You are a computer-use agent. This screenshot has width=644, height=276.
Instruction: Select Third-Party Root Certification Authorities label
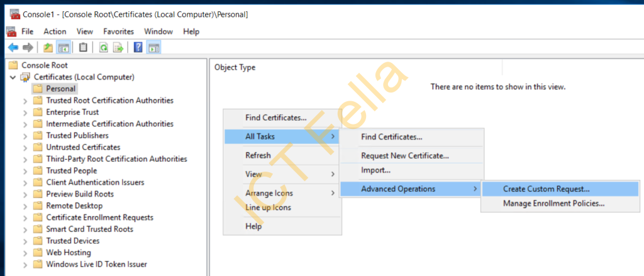click(x=116, y=159)
